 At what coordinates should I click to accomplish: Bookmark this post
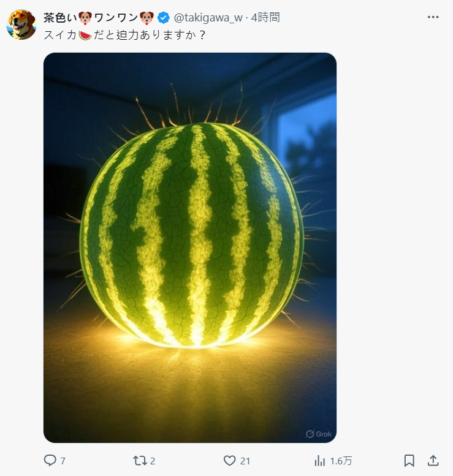pos(409,460)
